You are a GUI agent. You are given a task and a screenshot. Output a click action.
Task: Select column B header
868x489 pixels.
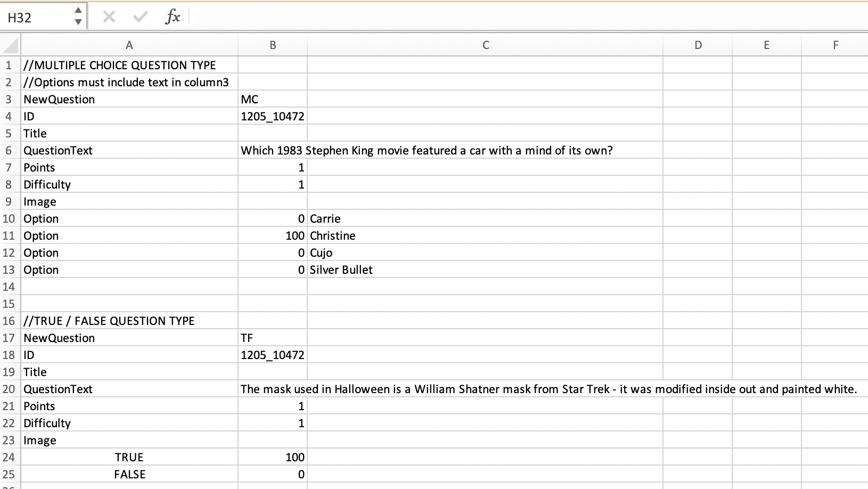click(x=273, y=45)
